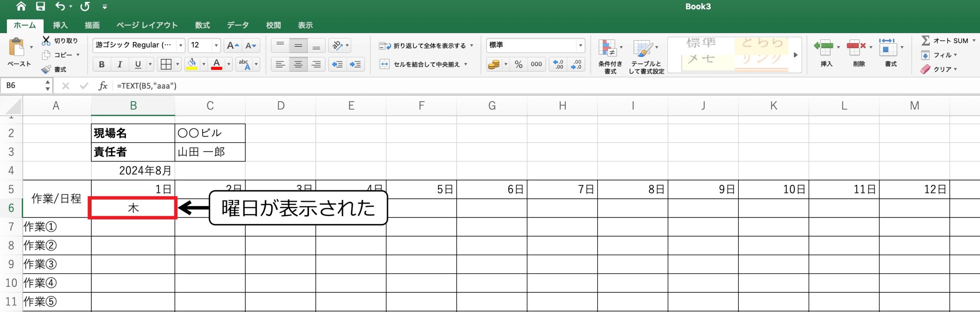Click the 挿入 insert cells icon
Viewport: 980px width, 312px height.
(x=824, y=48)
